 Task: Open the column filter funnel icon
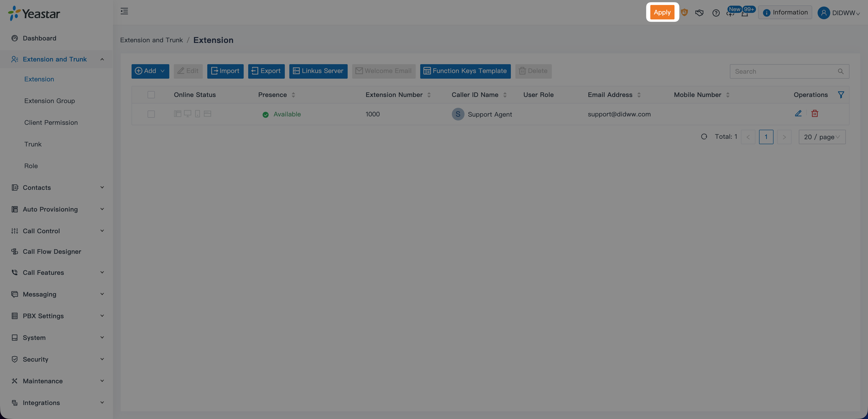coord(841,95)
